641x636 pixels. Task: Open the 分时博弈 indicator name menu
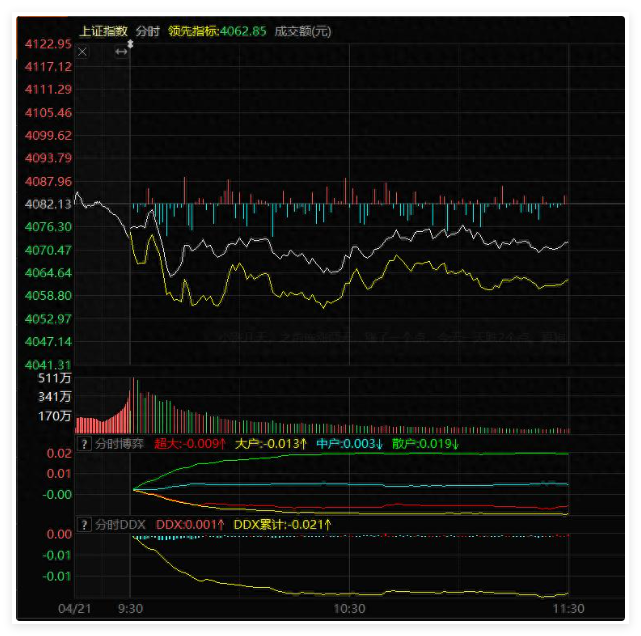coord(117,444)
